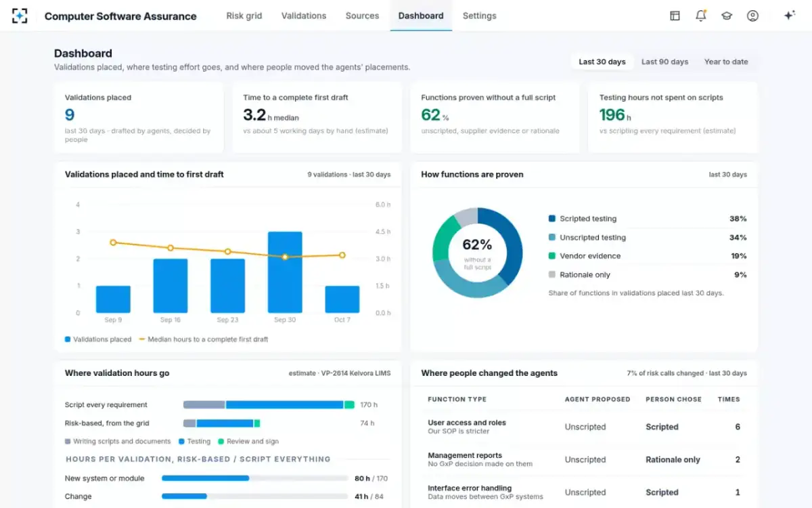This screenshot has width=812, height=508.
Task: Open the user profile icon
Action: 752,16
